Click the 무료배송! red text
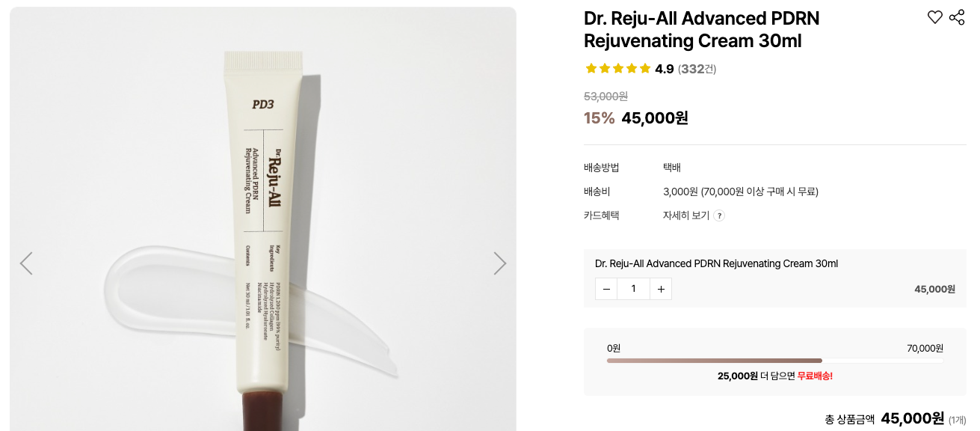This screenshot has height=431, width=980. [x=815, y=376]
